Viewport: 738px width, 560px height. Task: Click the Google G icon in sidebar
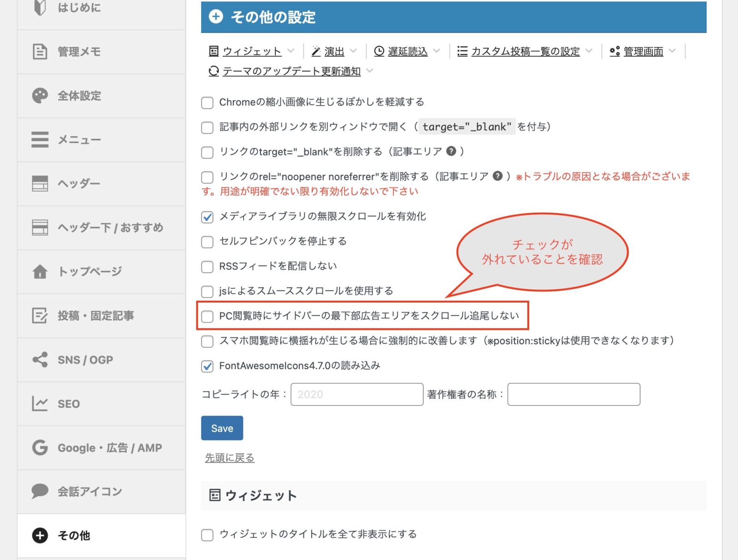pyautogui.click(x=40, y=447)
